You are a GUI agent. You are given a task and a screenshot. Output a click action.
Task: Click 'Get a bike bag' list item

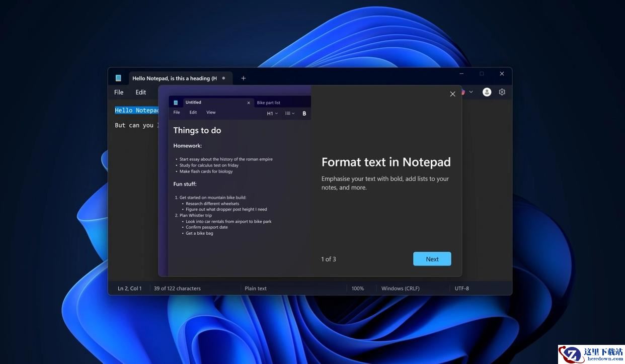click(199, 233)
